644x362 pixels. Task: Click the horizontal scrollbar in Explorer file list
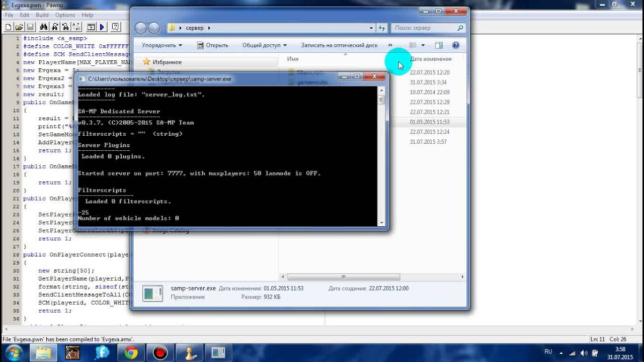344,277
